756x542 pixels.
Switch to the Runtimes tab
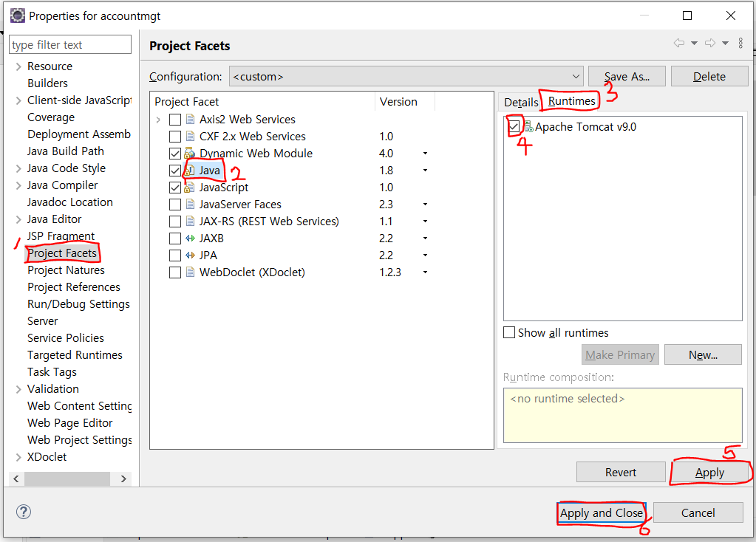point(572,101)
